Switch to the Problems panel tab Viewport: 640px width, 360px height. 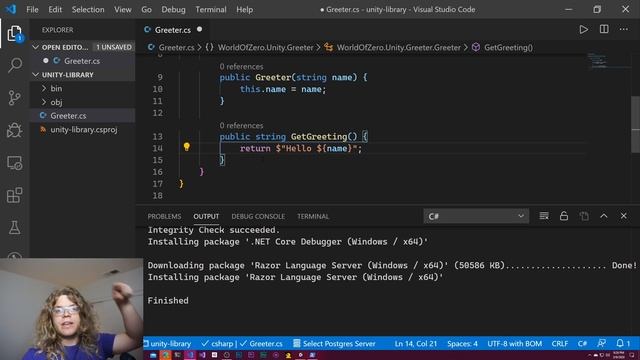[164, 216]
